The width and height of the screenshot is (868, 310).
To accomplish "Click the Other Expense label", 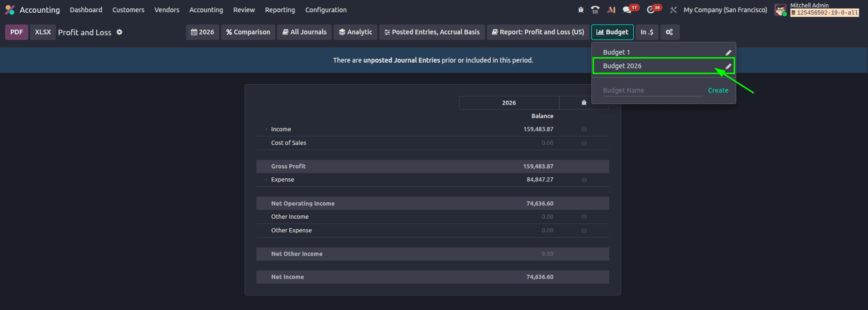I will point(292,231).
